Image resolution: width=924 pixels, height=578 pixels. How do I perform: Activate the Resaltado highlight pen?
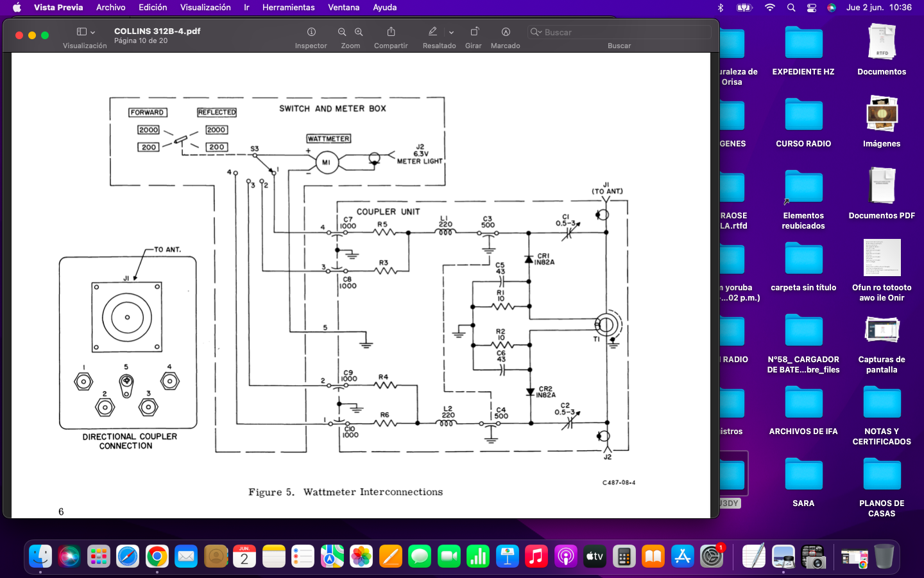[x=432, y=31]
